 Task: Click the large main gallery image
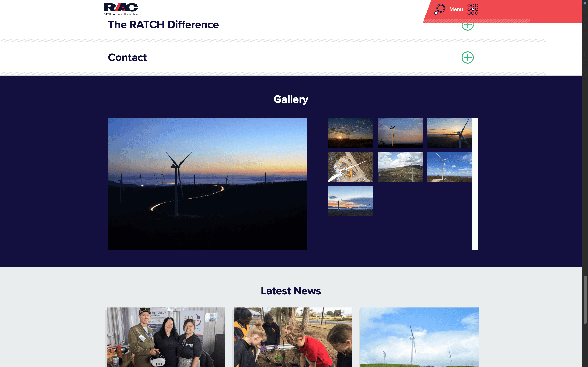pos(207,184)
